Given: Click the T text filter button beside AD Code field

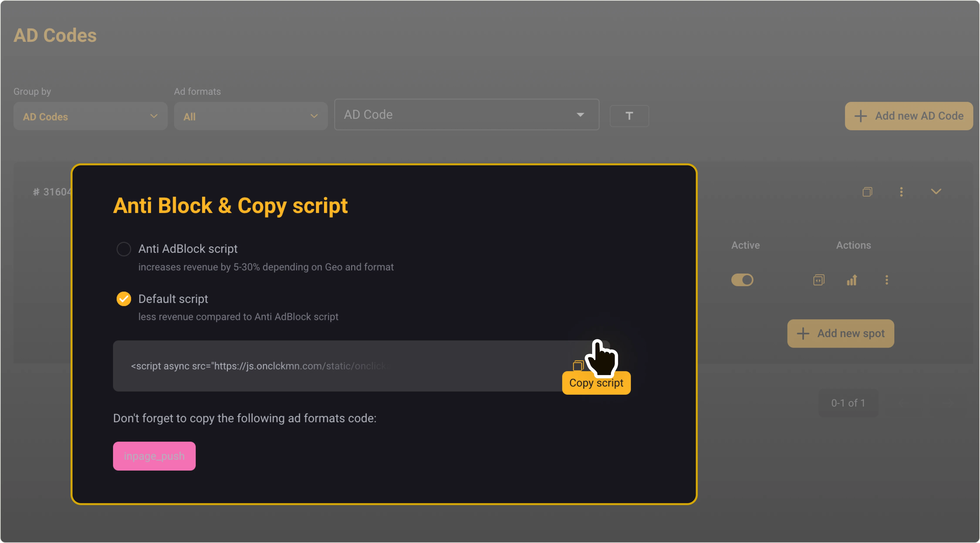Looking at the screenshot, I should [x=629, y=116].
